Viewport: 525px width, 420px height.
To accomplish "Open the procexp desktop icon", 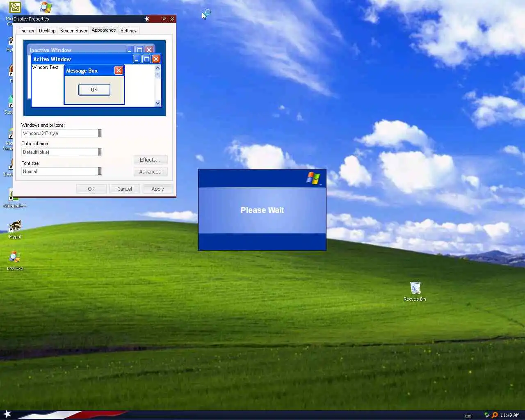I will tap(15, 260).
